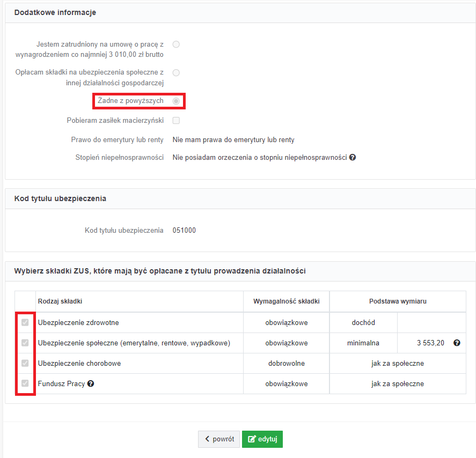Viewport: 476px width, 458px height.
Task: Show help tooltip beside 3 553,20 amount
Action: 457,343
